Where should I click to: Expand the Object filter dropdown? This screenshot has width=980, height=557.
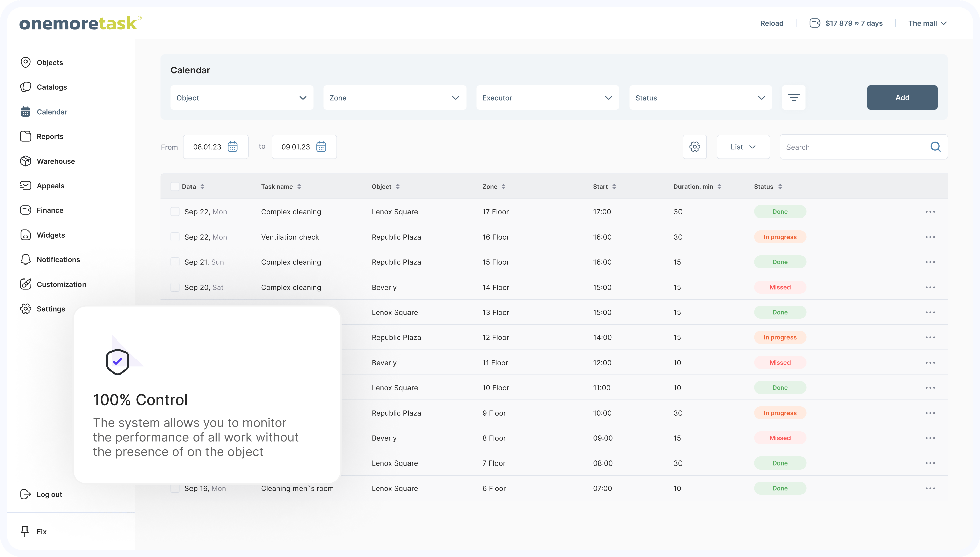click(x=241, y=98)
